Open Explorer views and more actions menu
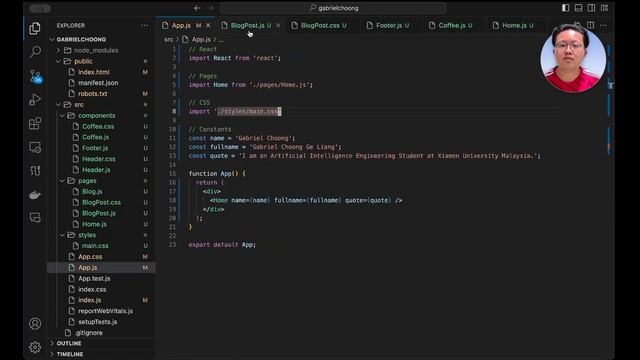The height and width of the screenshot is (360, 640). point(144,25)
